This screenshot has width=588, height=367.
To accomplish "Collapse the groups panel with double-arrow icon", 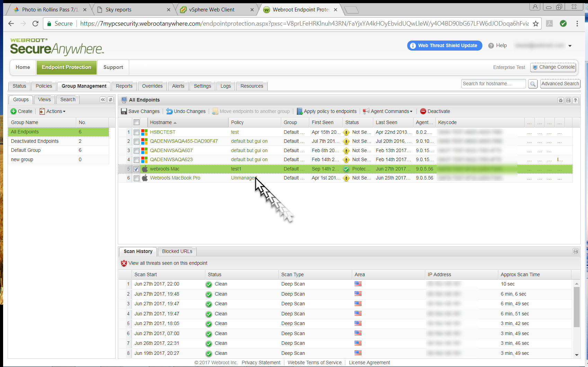I will (103, 100).
